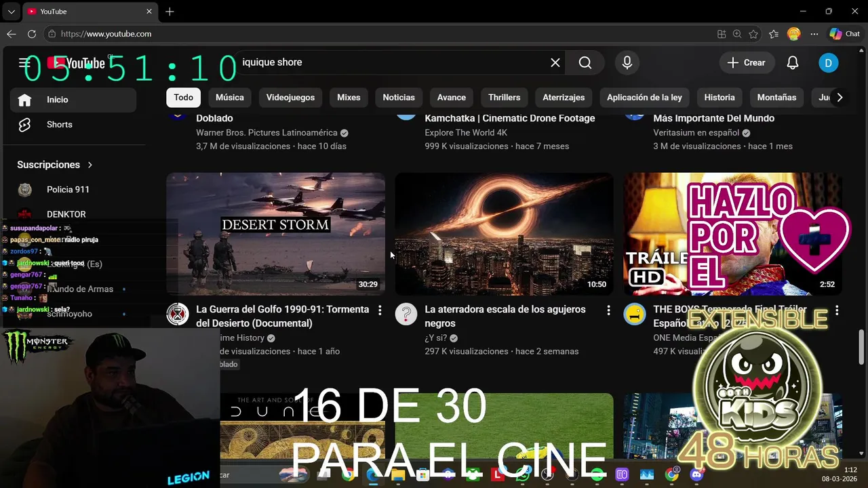The height and width of the screenshot is (488, 868).
Task: Open Explore The World 4K channel
Action: tap(466, 133)
